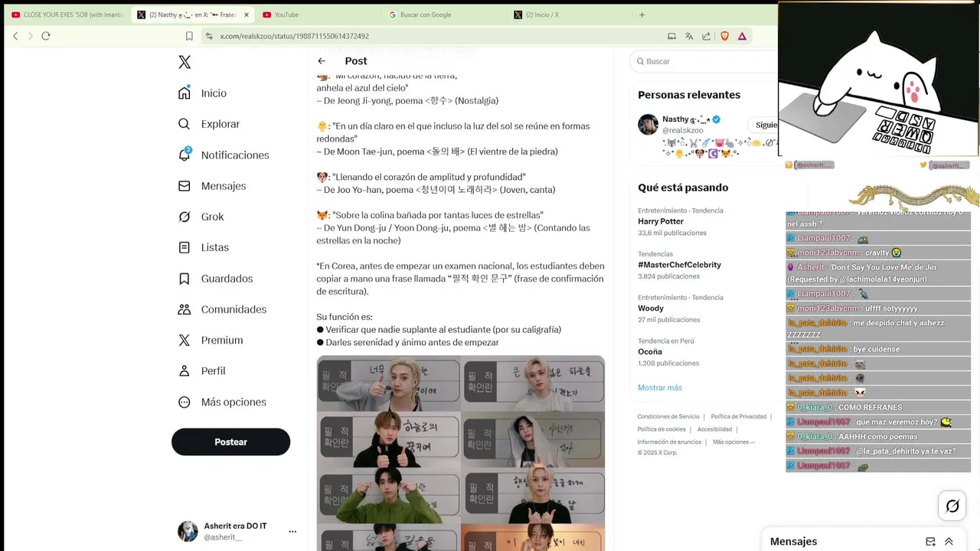Compose new message in Mensajes drawer
980x551 pixels.
point(930,541)
